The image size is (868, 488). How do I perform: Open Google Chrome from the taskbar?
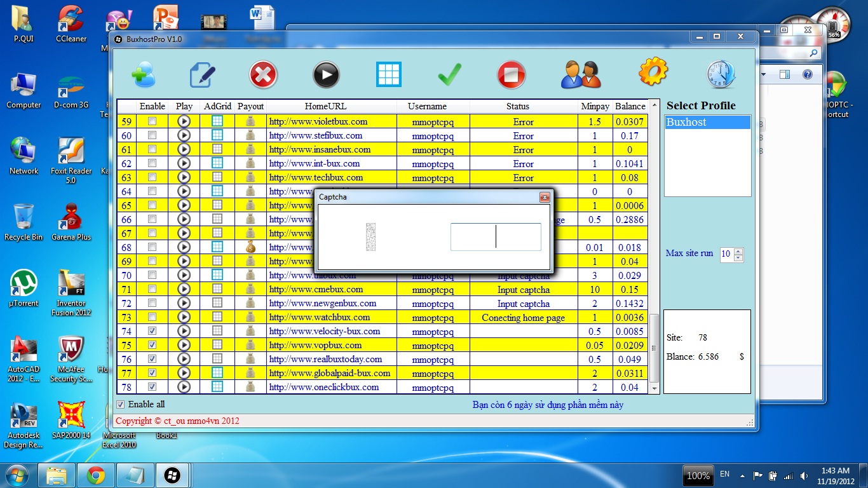(96, 475)
